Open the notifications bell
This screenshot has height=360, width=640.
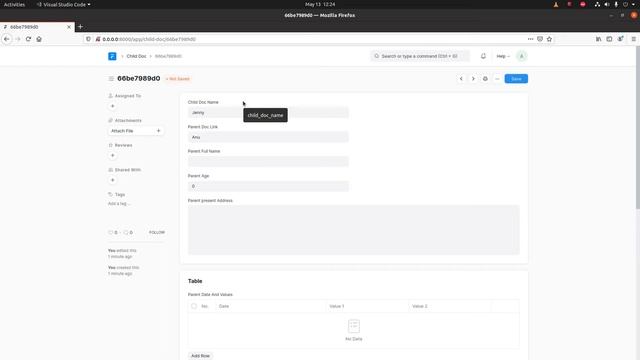click(483, 56)
